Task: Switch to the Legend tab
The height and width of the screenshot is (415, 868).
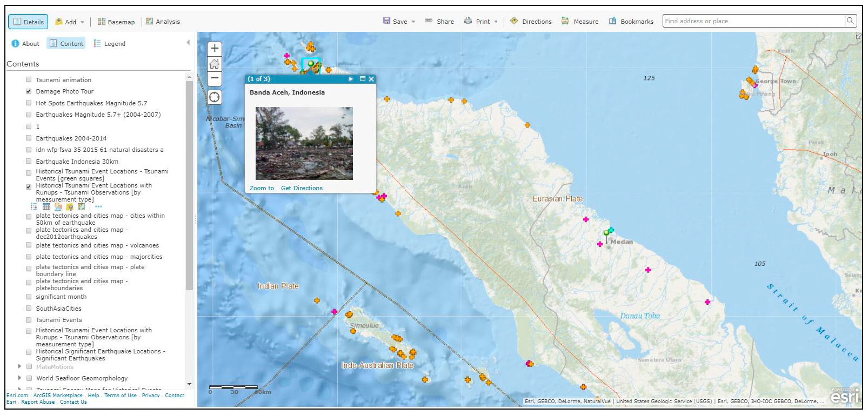Action: 109,44
